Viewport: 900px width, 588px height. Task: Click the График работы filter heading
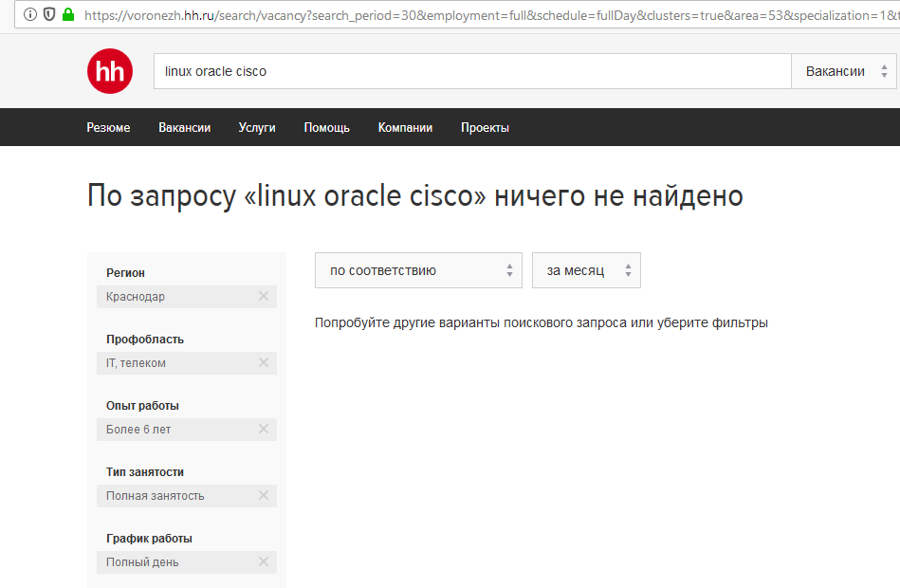coord(149,539)
